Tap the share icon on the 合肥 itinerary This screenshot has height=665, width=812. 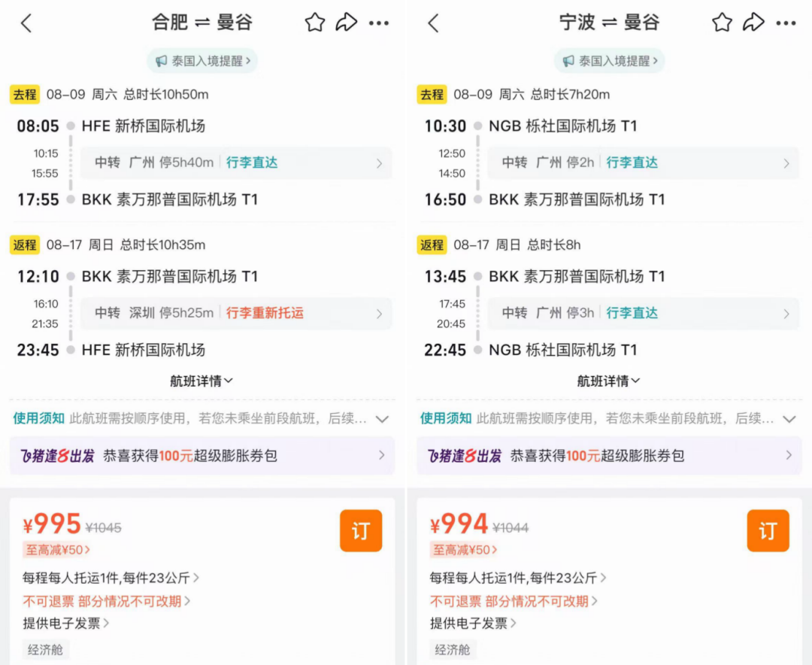click(x=347, y=23)
